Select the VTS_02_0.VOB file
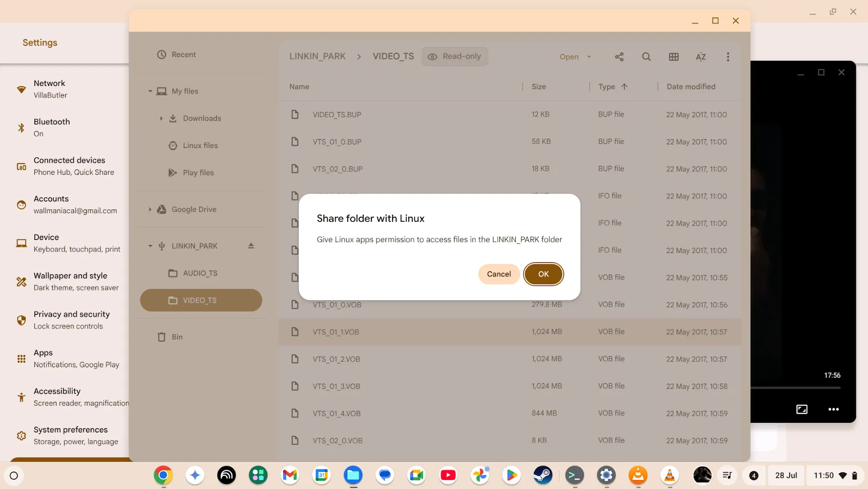Viewport: 868px width, 489px height. tap(510, 441)
